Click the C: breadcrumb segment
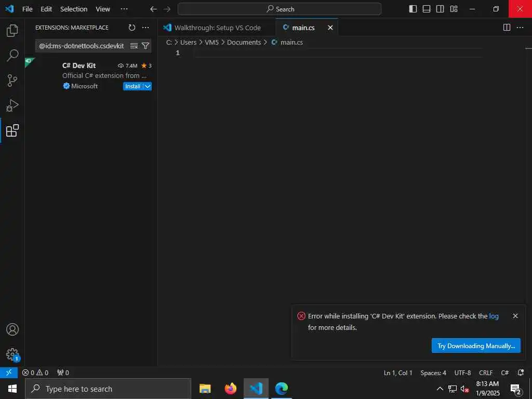Image resolution: width=532 pixels, height=399 pixels. (169, 43)
